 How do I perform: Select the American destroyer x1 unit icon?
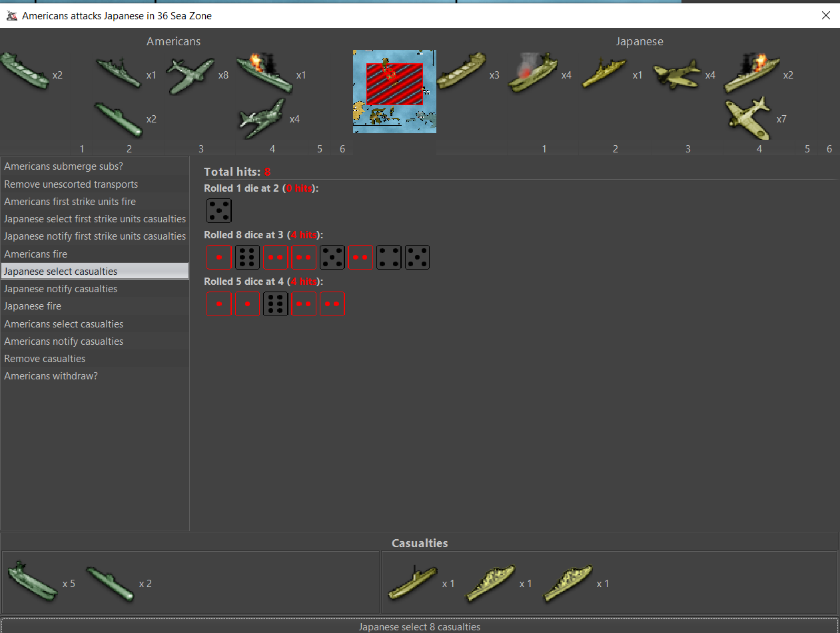[119, 73]
